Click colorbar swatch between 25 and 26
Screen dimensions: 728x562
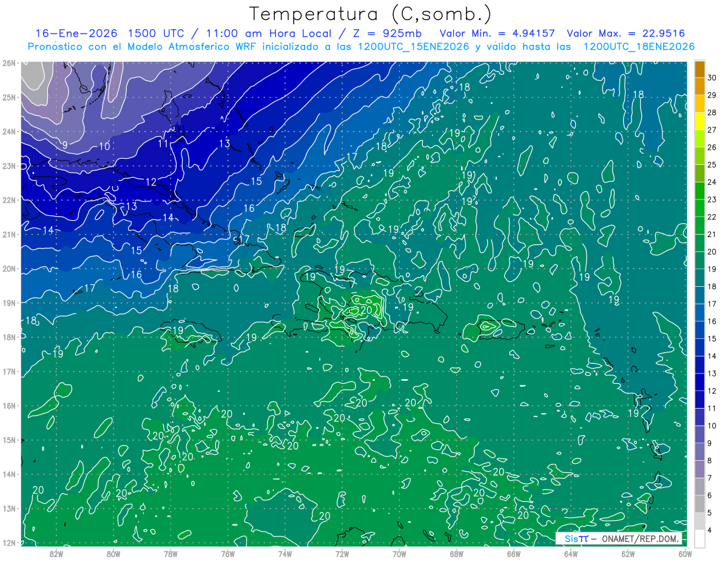[x=699, y=156]
